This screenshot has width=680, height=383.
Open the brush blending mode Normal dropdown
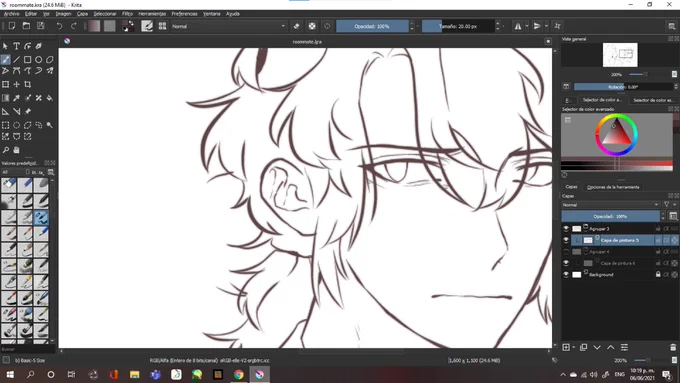pos(229,26)
